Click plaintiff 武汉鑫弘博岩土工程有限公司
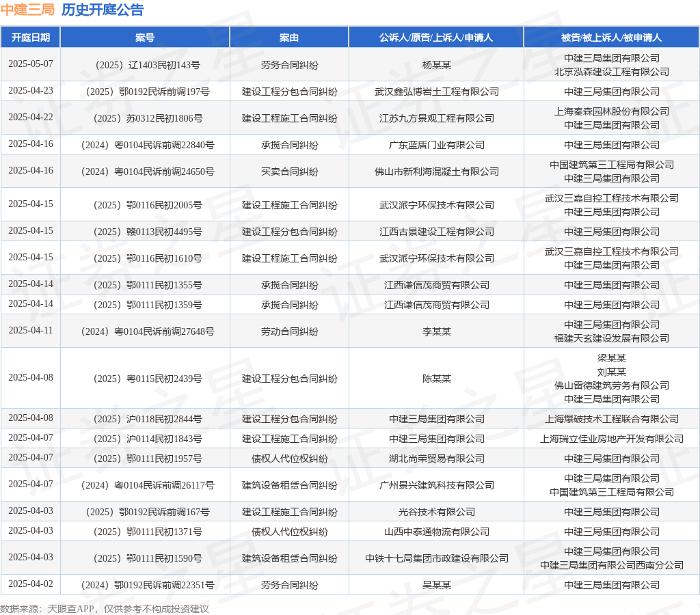700x615 pixels. [436, 92]
